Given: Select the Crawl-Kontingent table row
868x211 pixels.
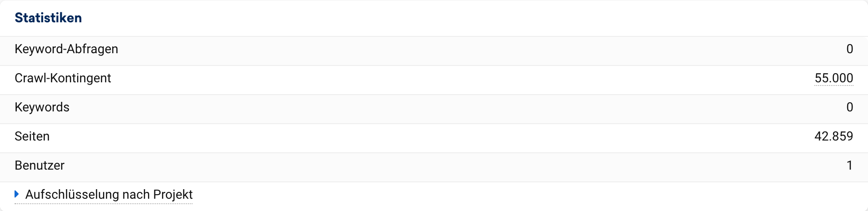Looking at the screenshot, I should pos(434,80).
